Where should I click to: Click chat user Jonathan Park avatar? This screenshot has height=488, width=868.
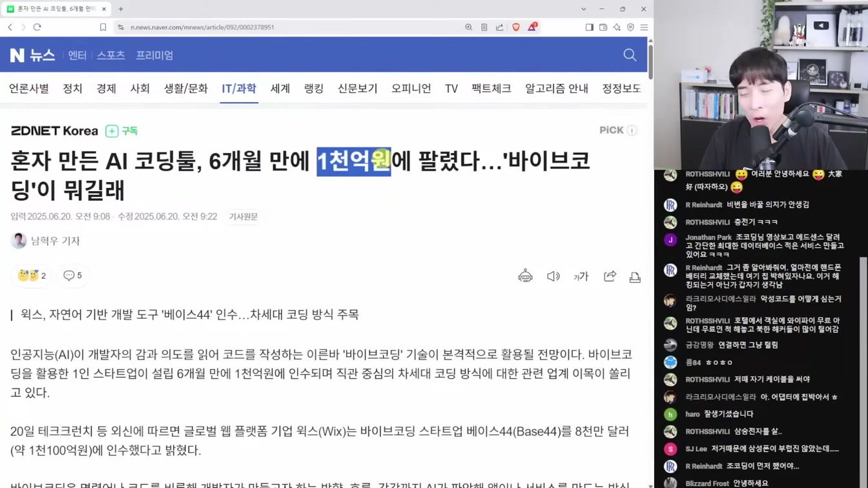(670, 239)
